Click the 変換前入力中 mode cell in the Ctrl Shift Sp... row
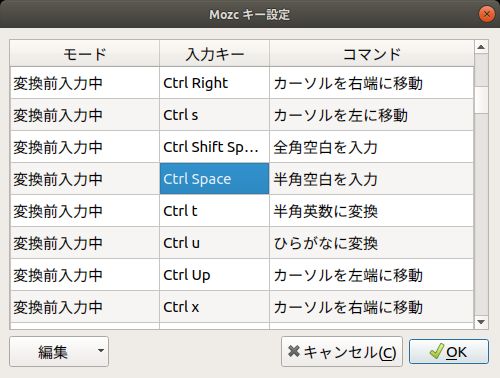The height and width of the screenshot is (378, 500). coord(85,147)
